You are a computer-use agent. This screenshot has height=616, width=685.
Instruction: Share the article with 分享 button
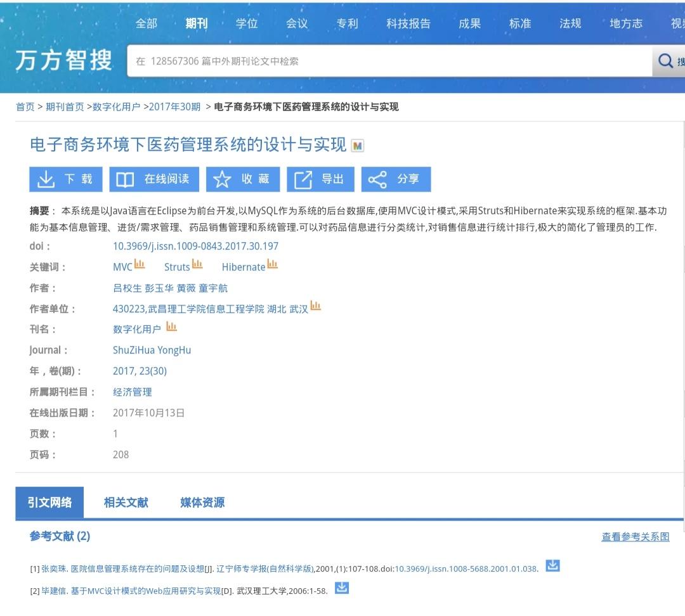coord(396,179)
